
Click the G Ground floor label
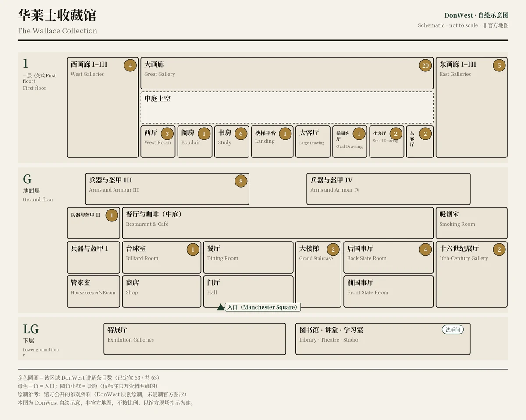[38, 188]
